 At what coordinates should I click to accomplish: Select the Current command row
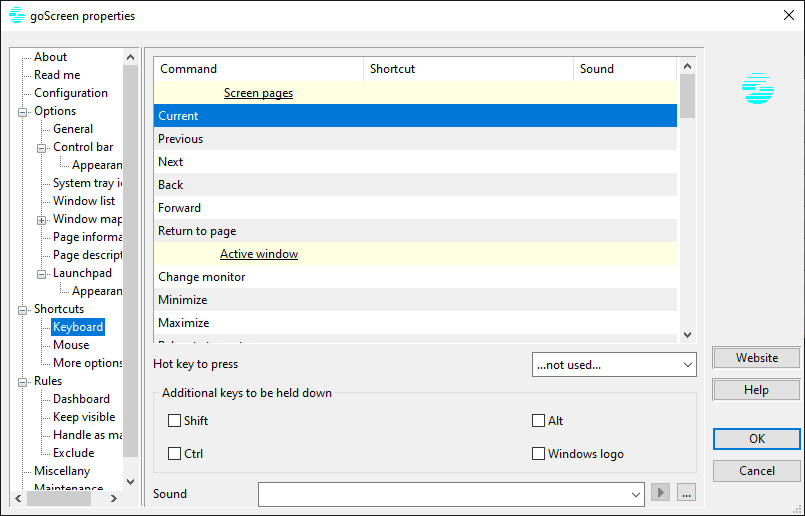415,116
